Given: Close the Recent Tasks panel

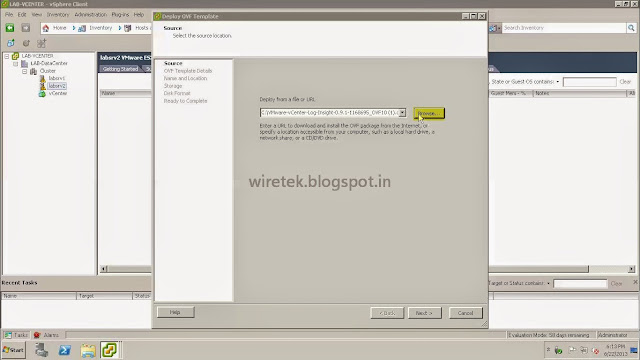Looking at the screenshot, I should pos(635,282).
